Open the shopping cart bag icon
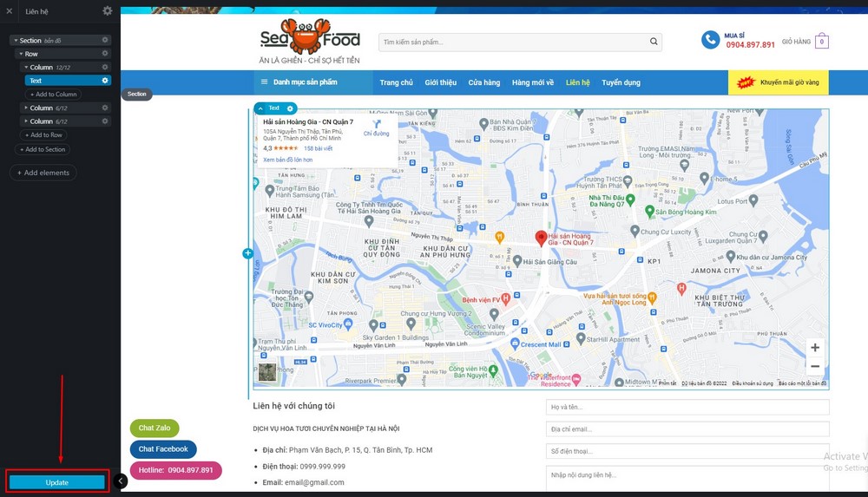 pos(822,41)
